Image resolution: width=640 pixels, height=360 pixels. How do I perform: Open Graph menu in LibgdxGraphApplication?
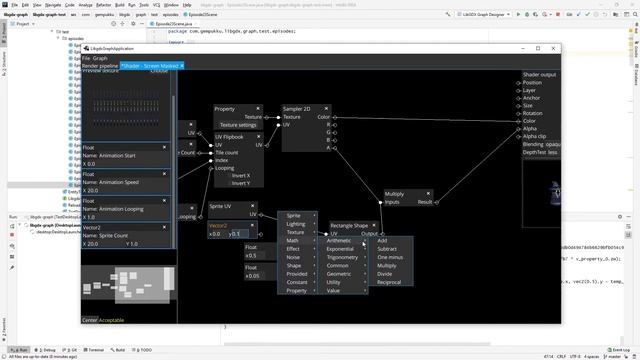100,58
